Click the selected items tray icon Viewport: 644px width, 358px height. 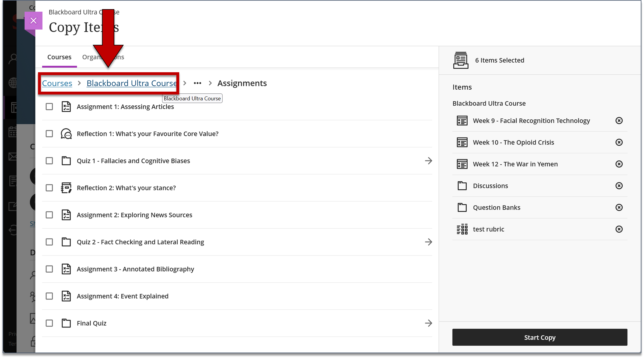(460, 60)
